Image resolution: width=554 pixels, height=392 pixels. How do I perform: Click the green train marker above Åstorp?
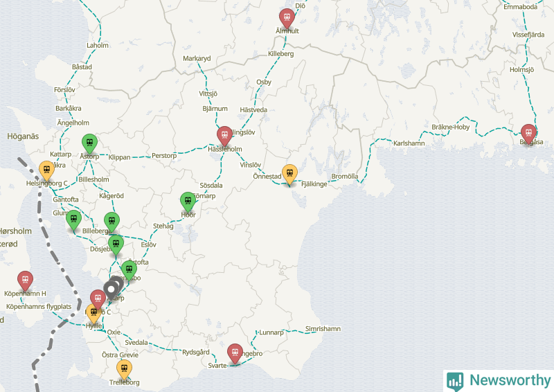90,143
